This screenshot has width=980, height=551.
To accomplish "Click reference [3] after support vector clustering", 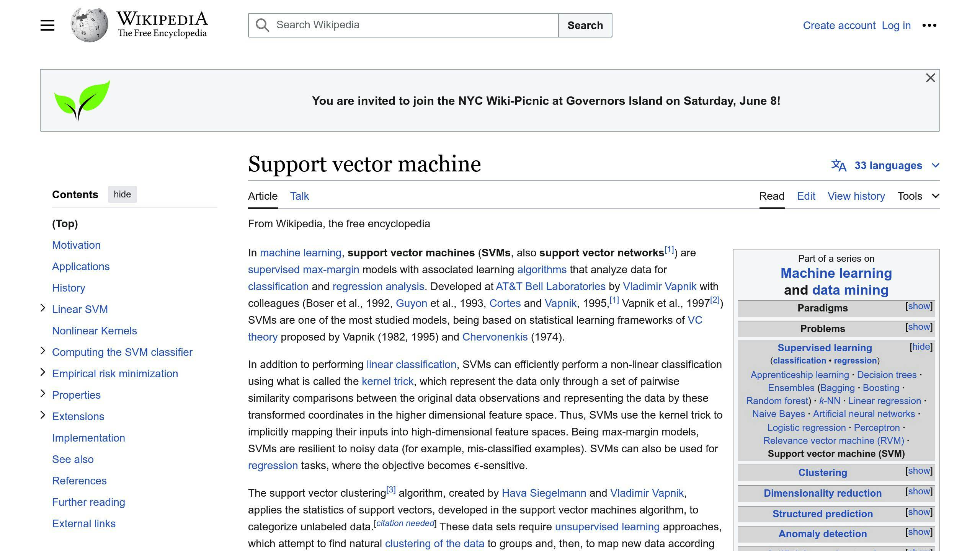I will (x=391, y=490).
